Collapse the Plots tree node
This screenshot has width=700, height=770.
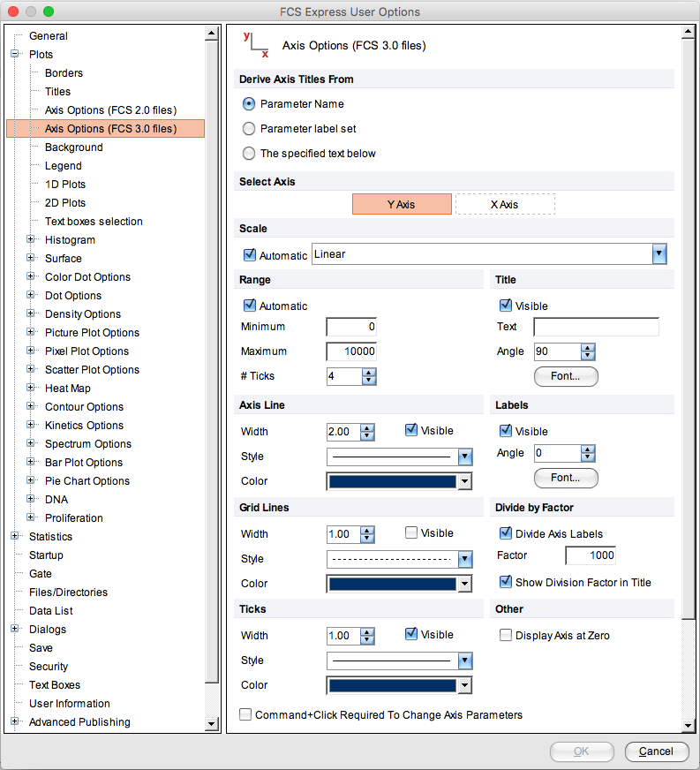pyautogui.click(x=15, y=54)
